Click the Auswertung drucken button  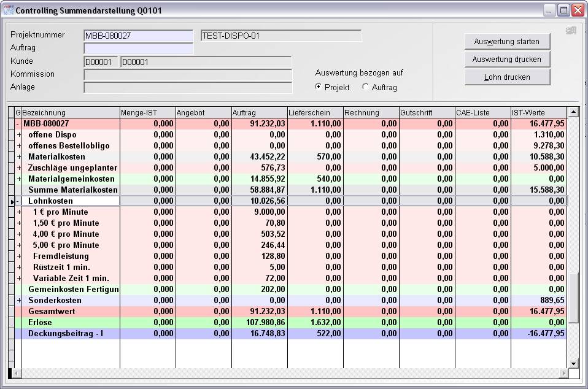pyautogui.click(x=506, y=60)
